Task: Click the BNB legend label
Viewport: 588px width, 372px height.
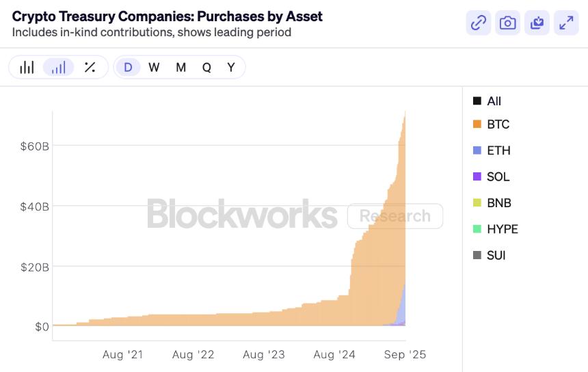Action: click(x=498, y=203)
